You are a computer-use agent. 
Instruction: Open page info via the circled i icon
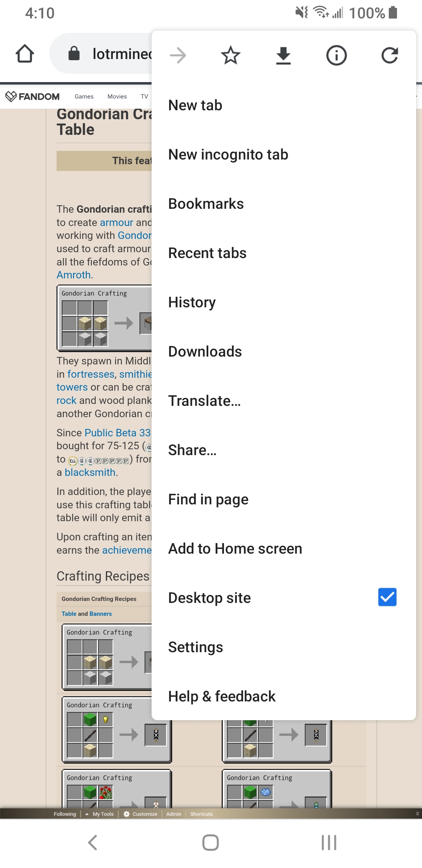(336, 55)
